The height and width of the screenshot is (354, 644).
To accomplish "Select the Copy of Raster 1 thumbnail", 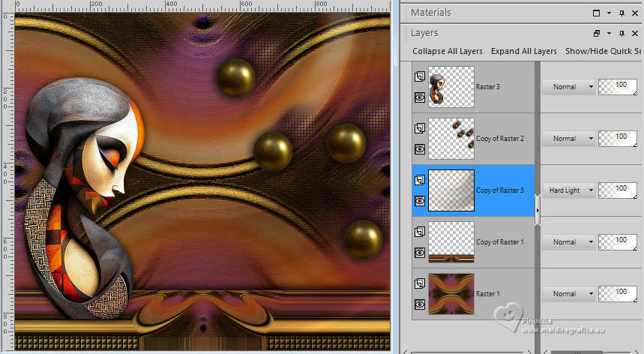I will click(x=451, y=242).
